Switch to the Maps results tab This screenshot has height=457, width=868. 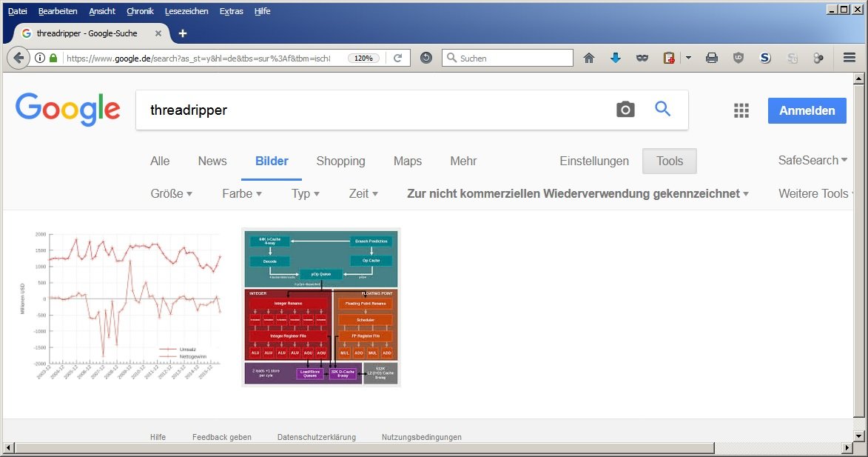408,161
